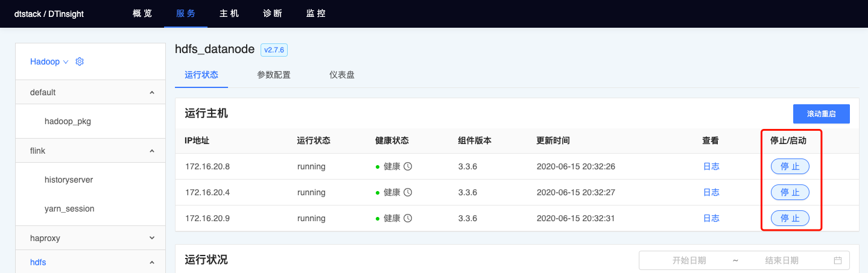Viewport: 868px width, 273px height.
Task: Click the health history clock for 172.16.20.4
Action: [x=408, y=192]
